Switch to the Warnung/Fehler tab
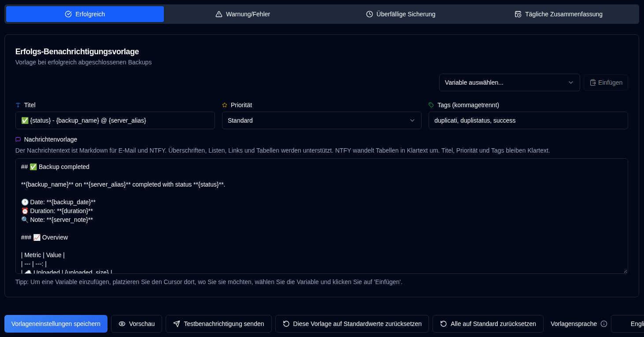 (x=243, y=14)
